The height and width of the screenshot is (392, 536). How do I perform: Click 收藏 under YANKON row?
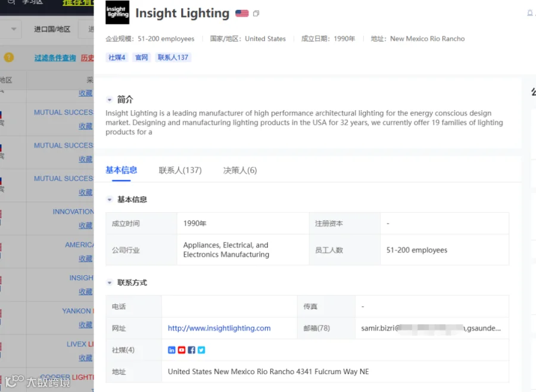coord(85,325)
